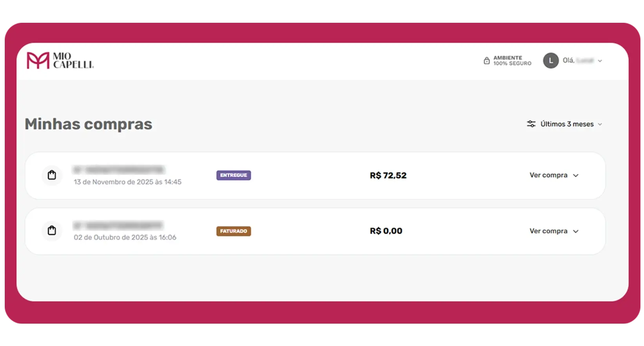Viewport: 644px width, 346px height.
Task: Click the Olá greeting text in the header
Action: click(x=568, y=60)
